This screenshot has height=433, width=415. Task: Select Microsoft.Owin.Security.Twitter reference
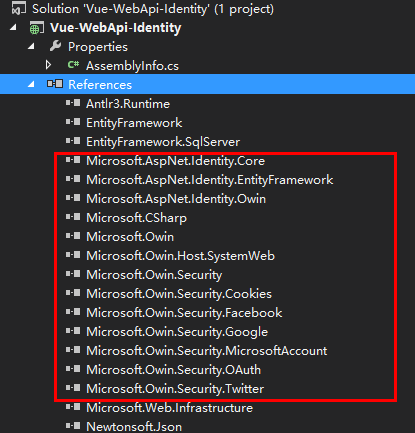coord(175,389)
